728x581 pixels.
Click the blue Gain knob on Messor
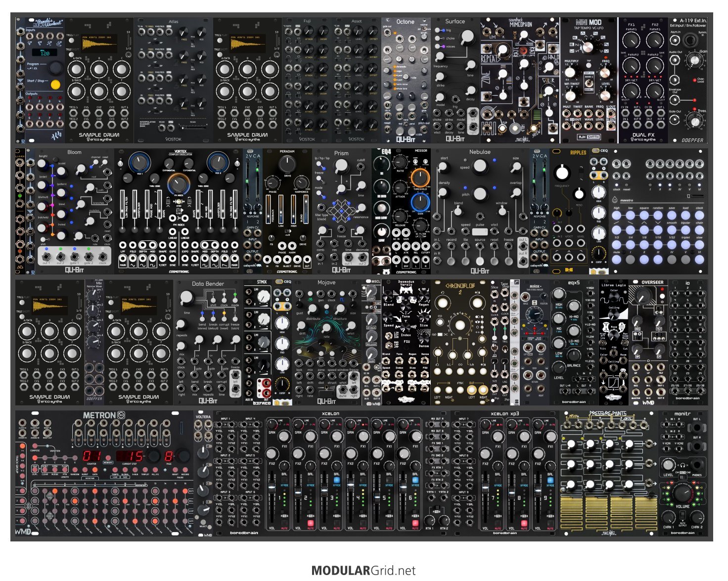point(419,202)
